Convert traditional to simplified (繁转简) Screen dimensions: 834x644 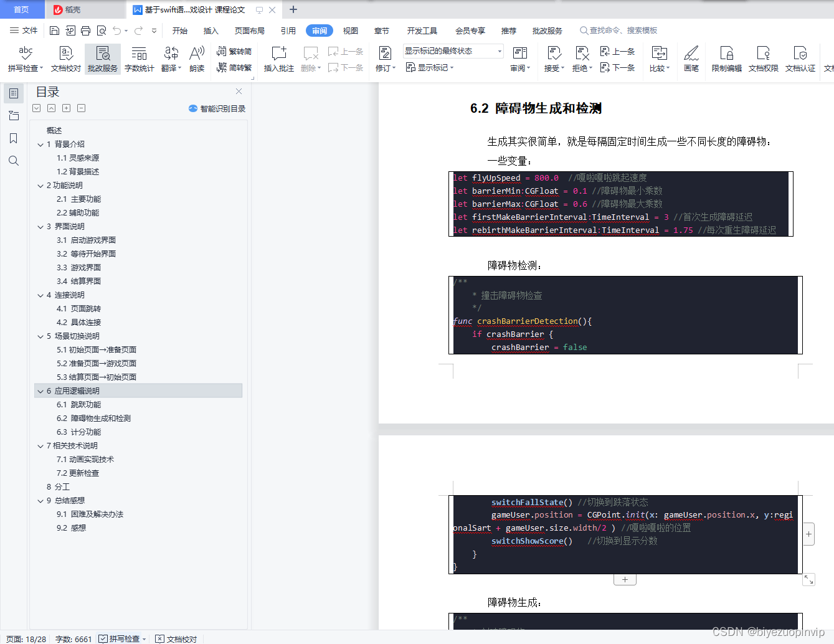pos(234,52)
